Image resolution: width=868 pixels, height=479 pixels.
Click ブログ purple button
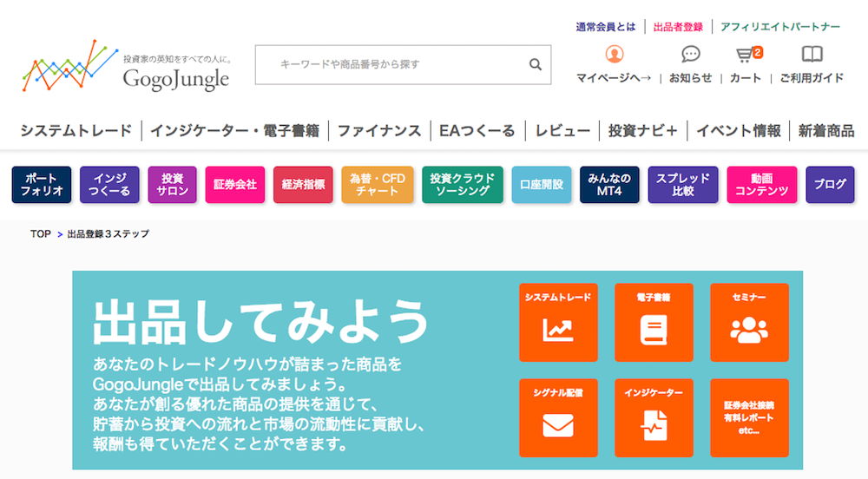point(830,185)
